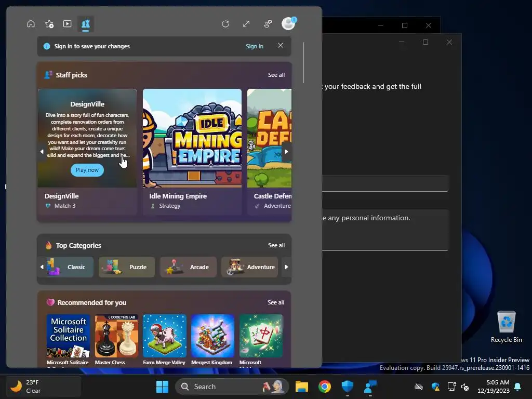Open Mergest Kingdom game thumbnail
Screen dimensions: 532x399
click(x=212, y=336)
